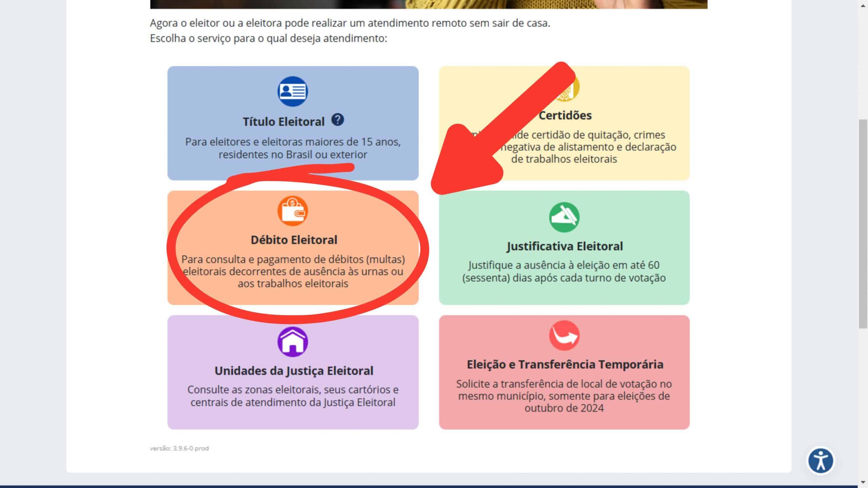Viewport: 868px width, 488px height.
Task: Click the Título Eleitoral ID card icon
Action: [x=293, y=91]
